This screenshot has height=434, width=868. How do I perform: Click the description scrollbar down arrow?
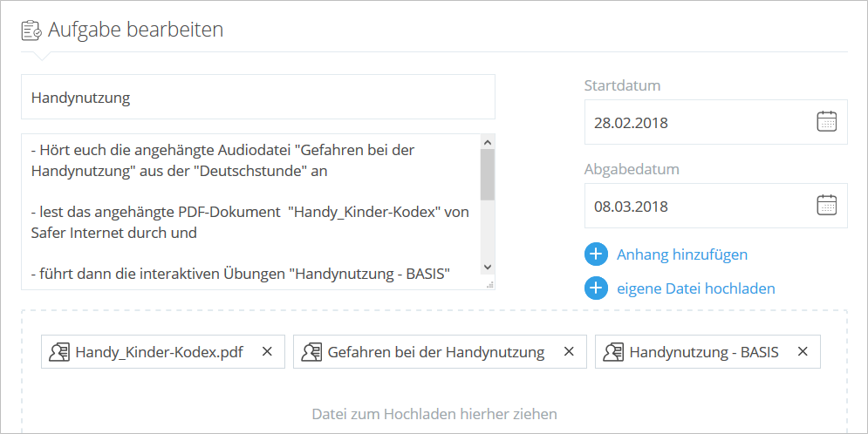click(487, 267)
